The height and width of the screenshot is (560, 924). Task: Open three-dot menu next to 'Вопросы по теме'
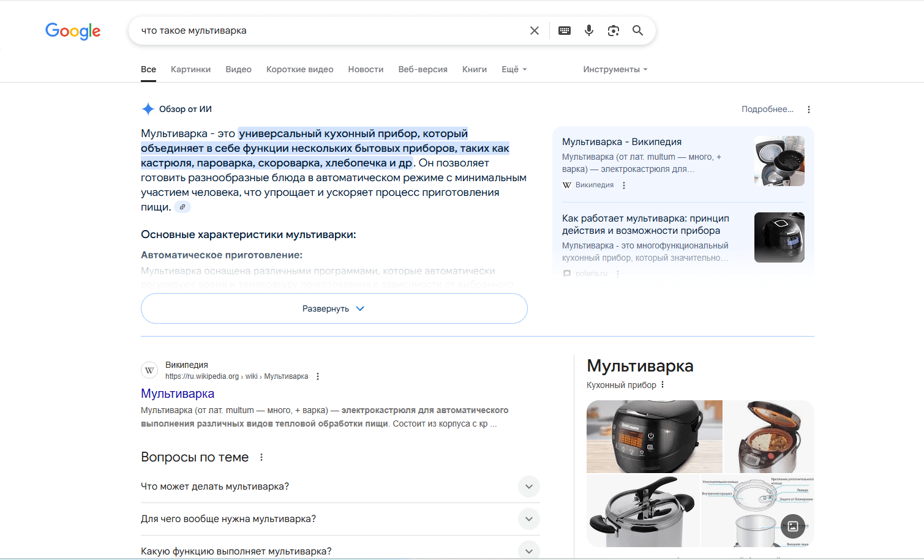261,457
